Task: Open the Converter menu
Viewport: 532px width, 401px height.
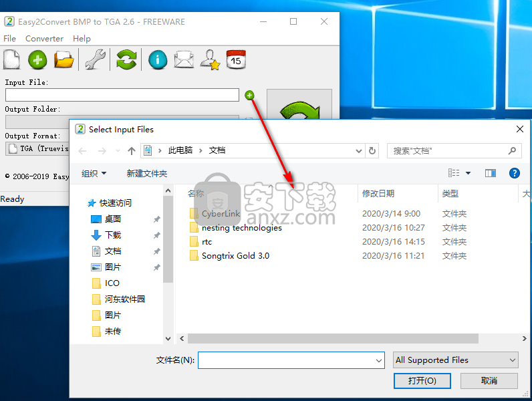Action: pos(45,39)
